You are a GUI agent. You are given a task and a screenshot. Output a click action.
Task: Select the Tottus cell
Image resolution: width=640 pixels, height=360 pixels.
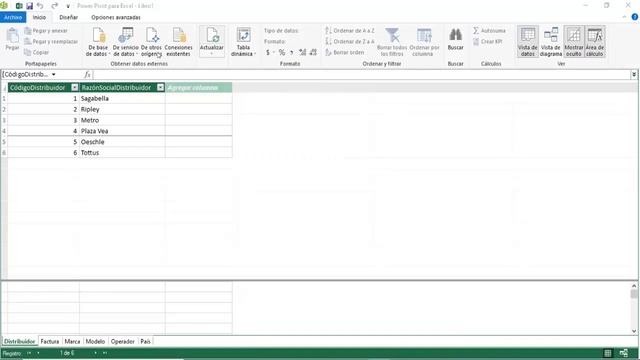pos(122,153)
